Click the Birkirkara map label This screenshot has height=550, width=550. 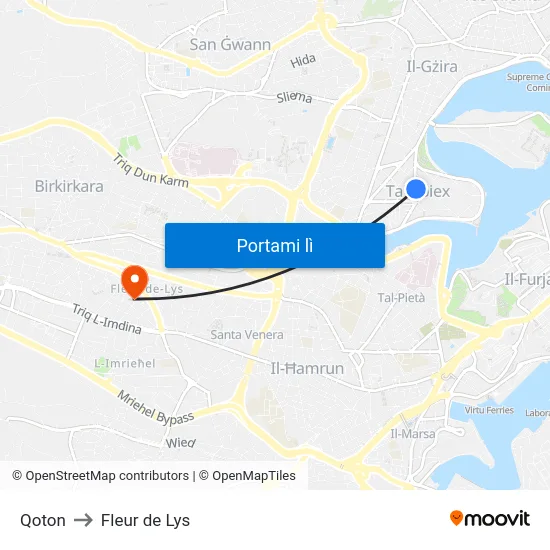pos(69,186)
